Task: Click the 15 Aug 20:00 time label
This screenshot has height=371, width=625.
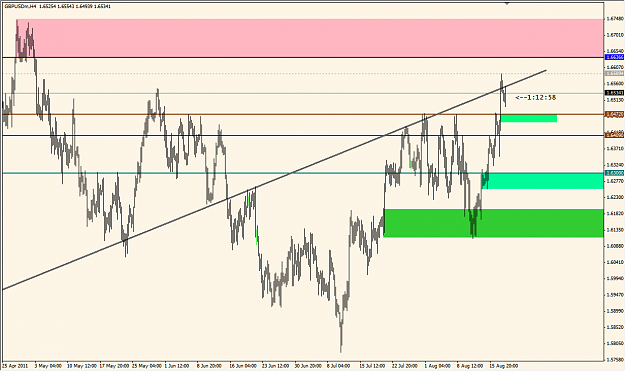Action: [504, 365]
